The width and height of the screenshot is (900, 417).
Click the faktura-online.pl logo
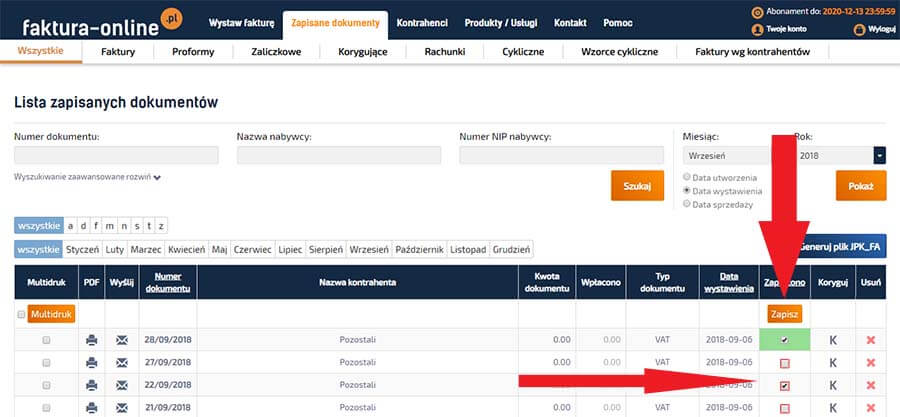tap(102, 23)
